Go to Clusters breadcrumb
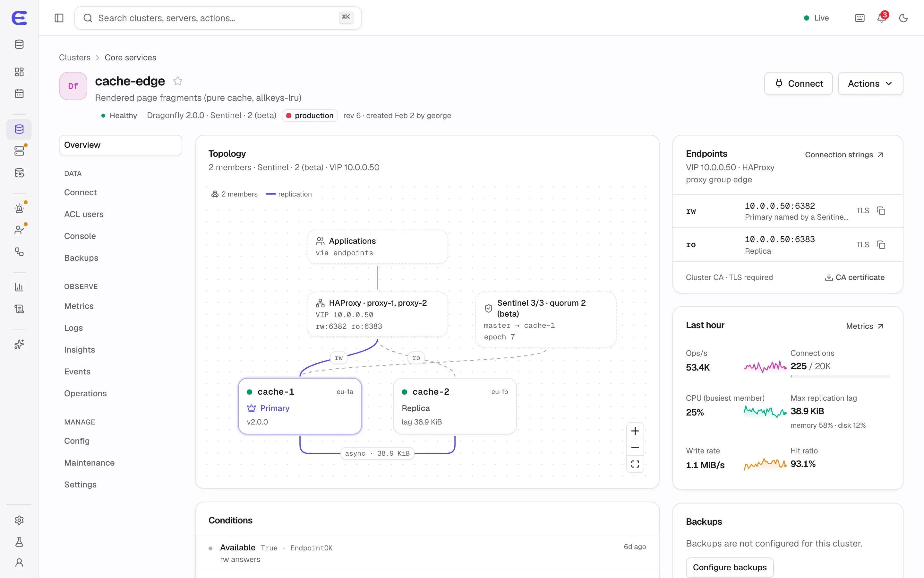The height and width of the screenshot is (578, 924). (74, 57)
